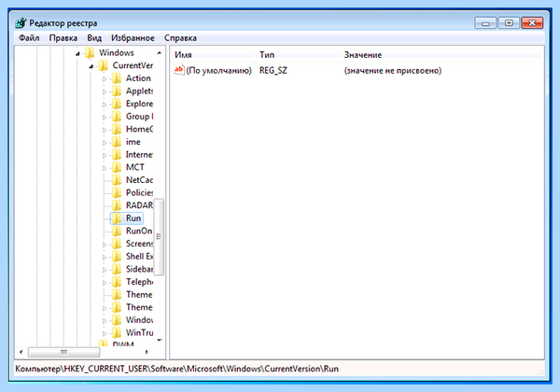Expand the Group key

(x=105, y=117)
